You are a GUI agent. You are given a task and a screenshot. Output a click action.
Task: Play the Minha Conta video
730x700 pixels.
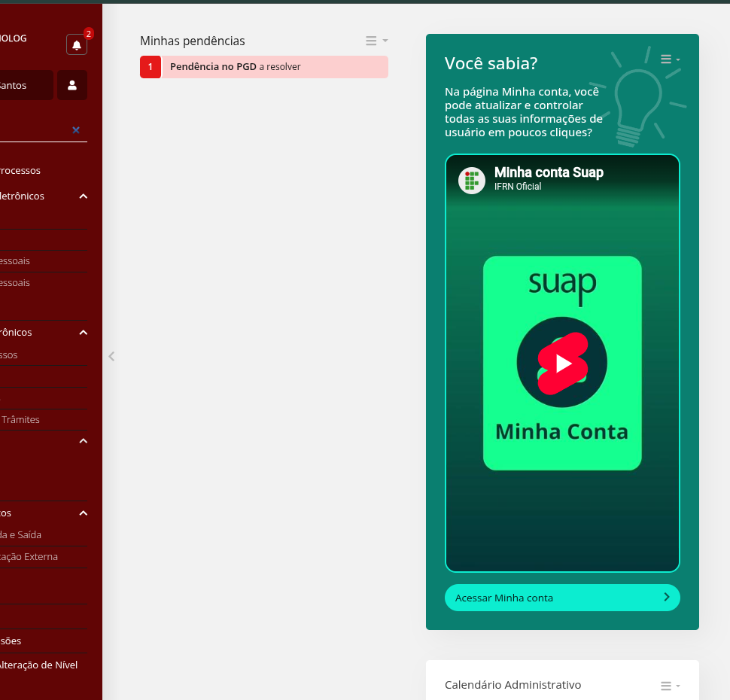click(562, 363)
